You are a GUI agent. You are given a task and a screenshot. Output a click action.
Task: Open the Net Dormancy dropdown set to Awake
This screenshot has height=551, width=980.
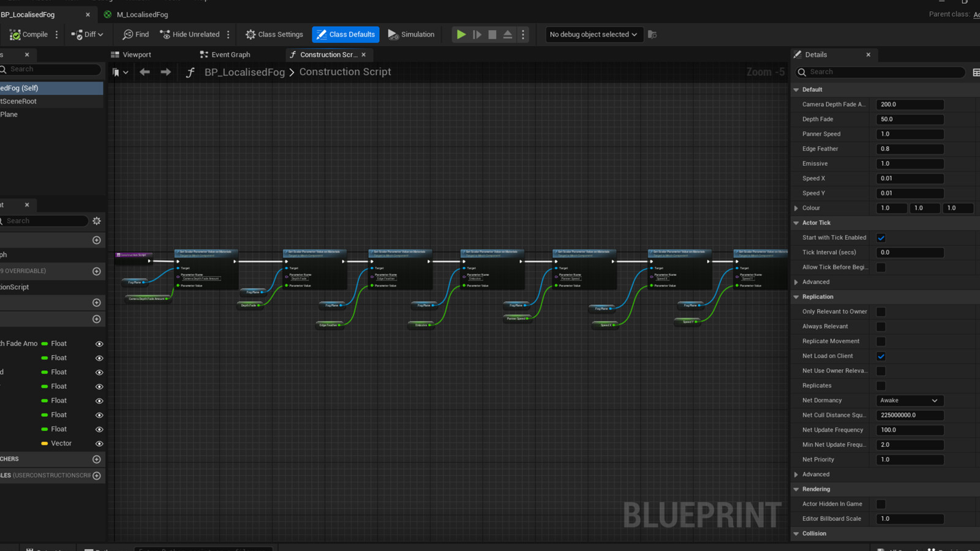click(909, 400)
